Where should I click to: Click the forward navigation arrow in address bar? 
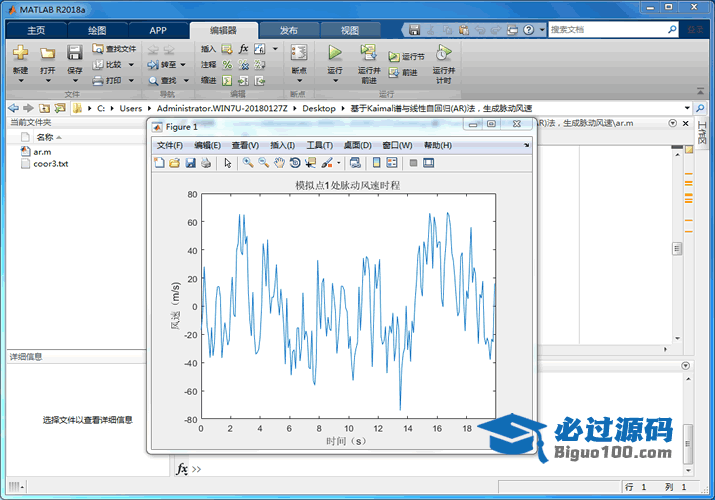coord(28,108)
